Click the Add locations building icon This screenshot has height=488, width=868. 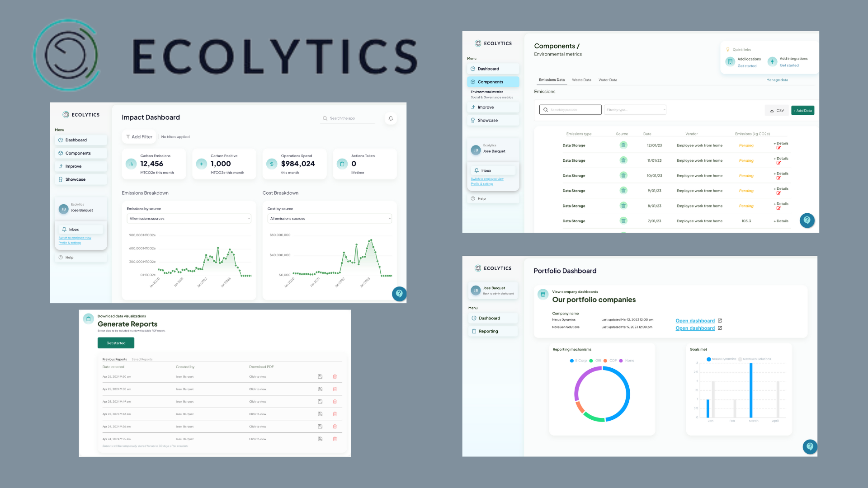coord(730,62)
